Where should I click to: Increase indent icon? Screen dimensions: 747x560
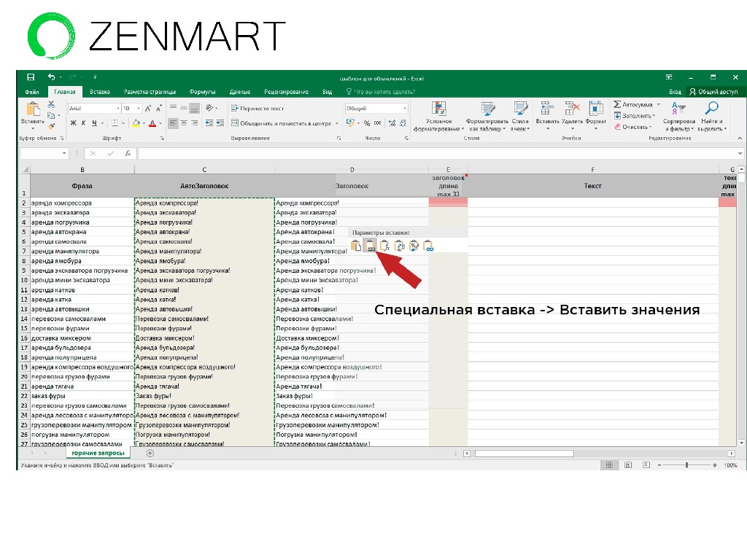(x=220, y=123)
